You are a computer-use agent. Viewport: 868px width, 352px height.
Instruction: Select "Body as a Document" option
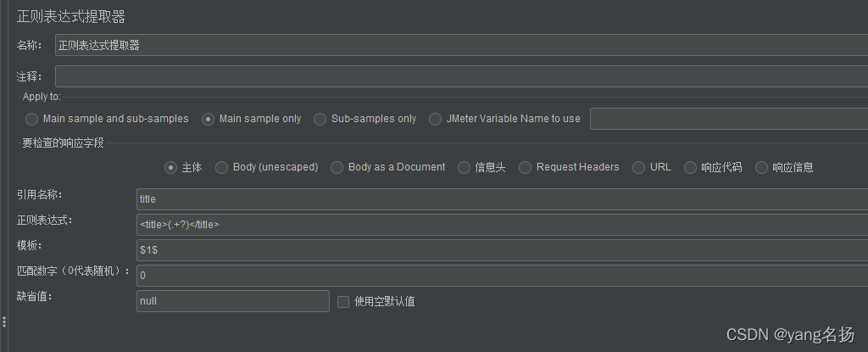coord(337,167)
